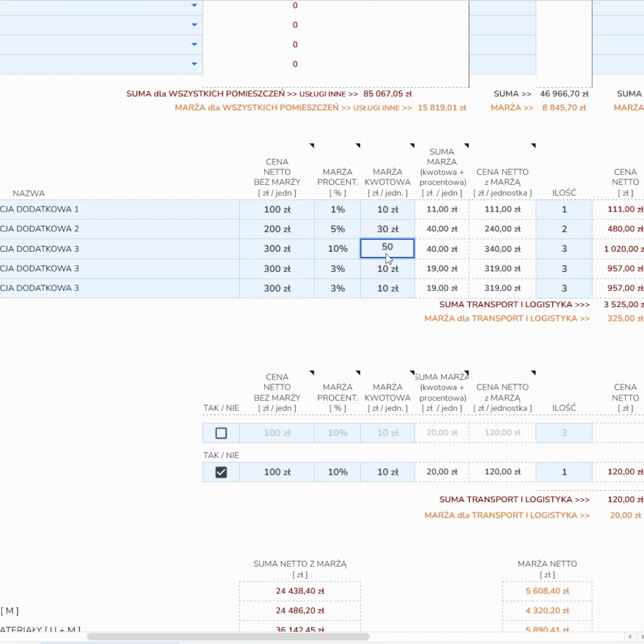
Task: Select the 24 438,40 zł net sum cell
Action: coord(299,592)
